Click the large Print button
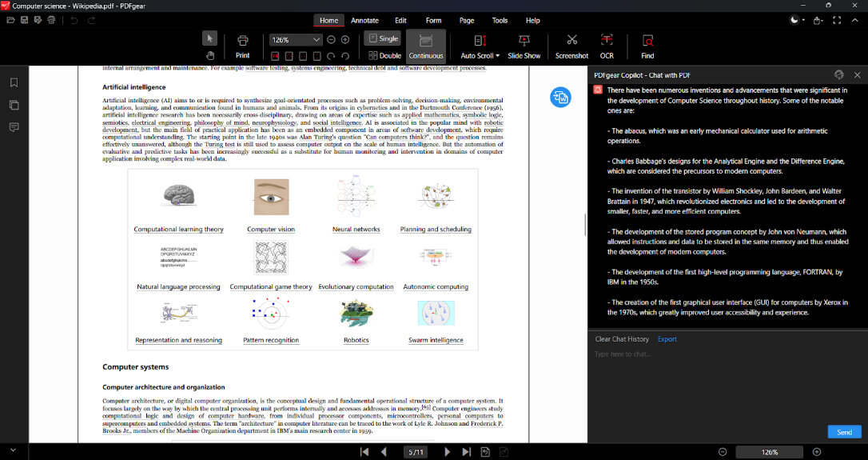The height and width of the screenshot is (460, 868). point(242,46)
